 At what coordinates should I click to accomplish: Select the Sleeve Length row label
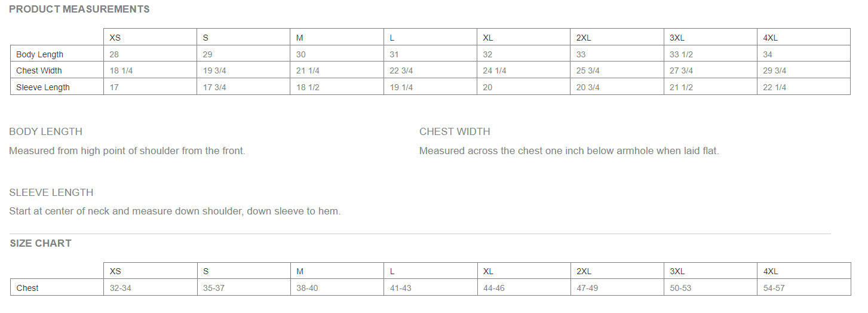[42, 87]
